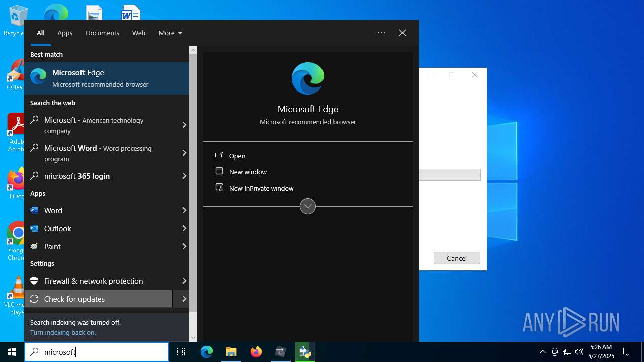Click the results list scrollbar down arrow
Screen dimensions: 644x362
pos(193,338)
